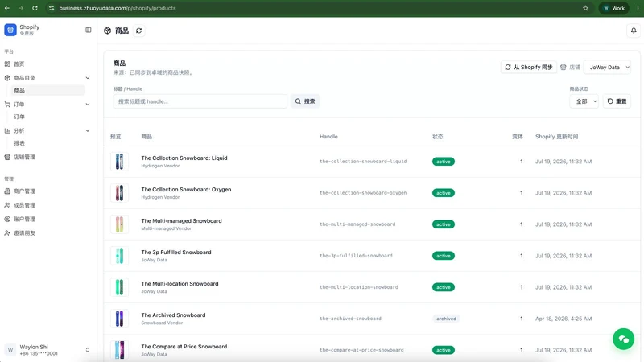Open 账户管理 account management
Screen dimensions: 644x362
(x=24, y=219)
